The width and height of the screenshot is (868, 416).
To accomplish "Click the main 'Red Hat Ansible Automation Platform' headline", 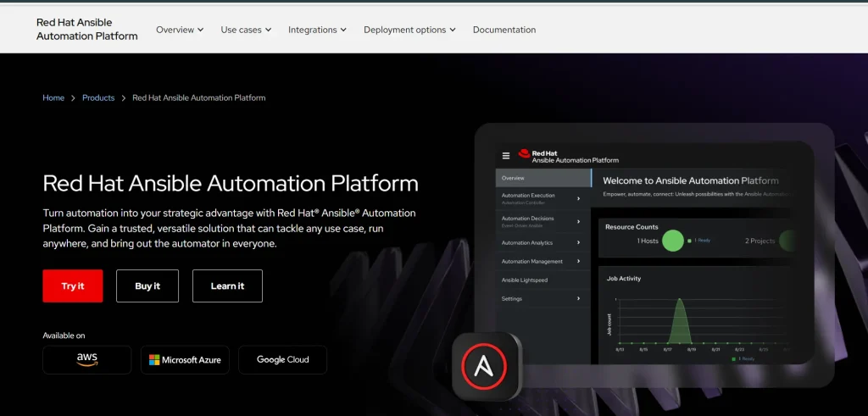I will coord(231,183).
